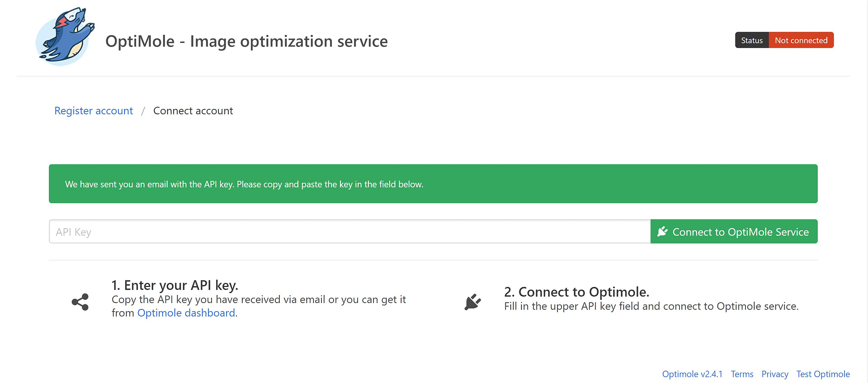
Task: Click the share icon beside step 1
Action: (x=80, y=302)
